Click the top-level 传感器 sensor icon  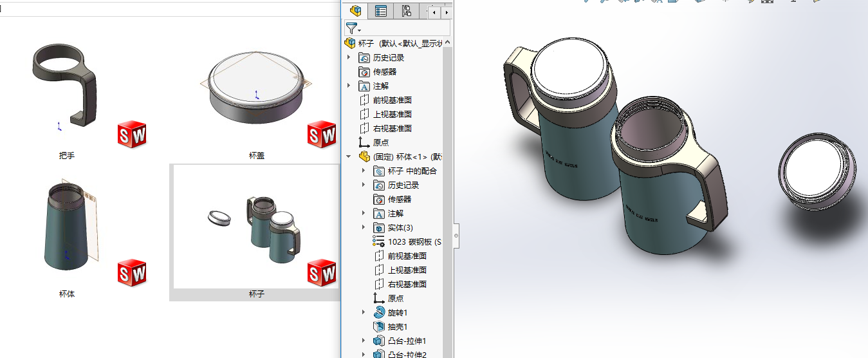coord(364,71)
